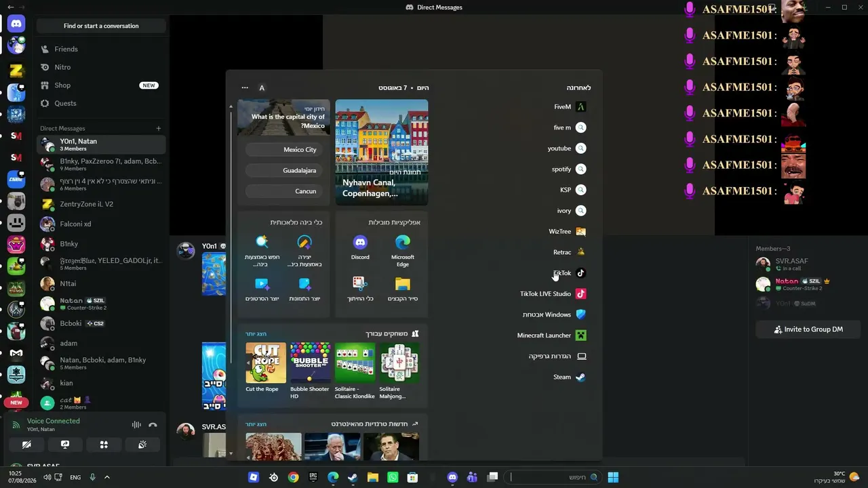
Task: Select answer Mexico City in the quiz
Action: [x=283, y=150]
